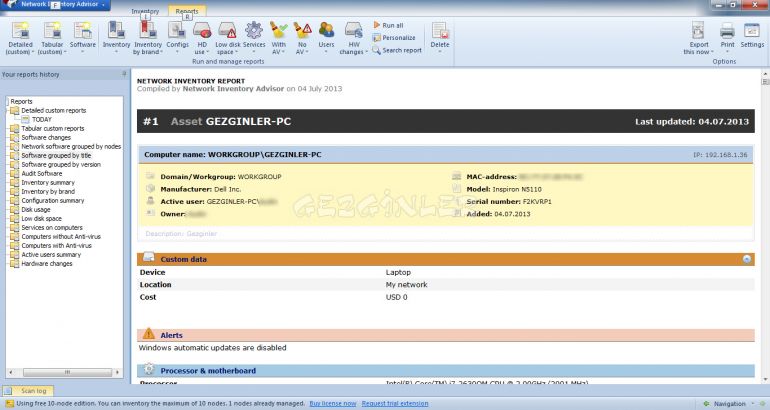
Task: Open the Export this now dropdown arrow
Action: coord(712,52)
